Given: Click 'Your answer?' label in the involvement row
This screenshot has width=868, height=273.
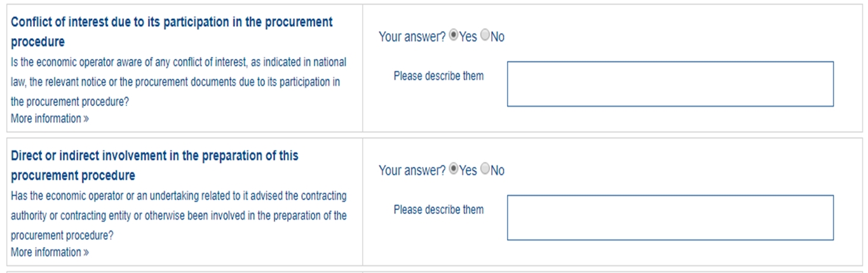Looking at the screenshot, I should [x=412, y=171].
